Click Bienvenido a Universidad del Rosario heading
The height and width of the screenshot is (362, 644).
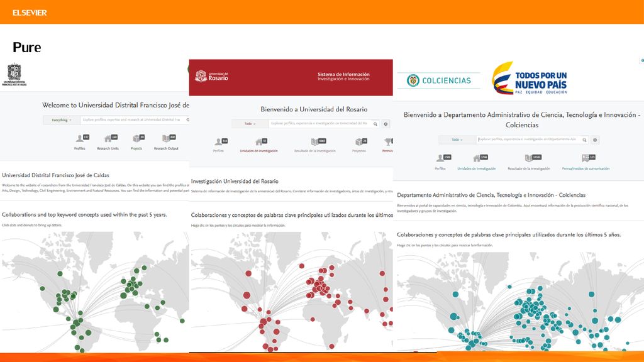pyautogui.click(x=314, y=109)
